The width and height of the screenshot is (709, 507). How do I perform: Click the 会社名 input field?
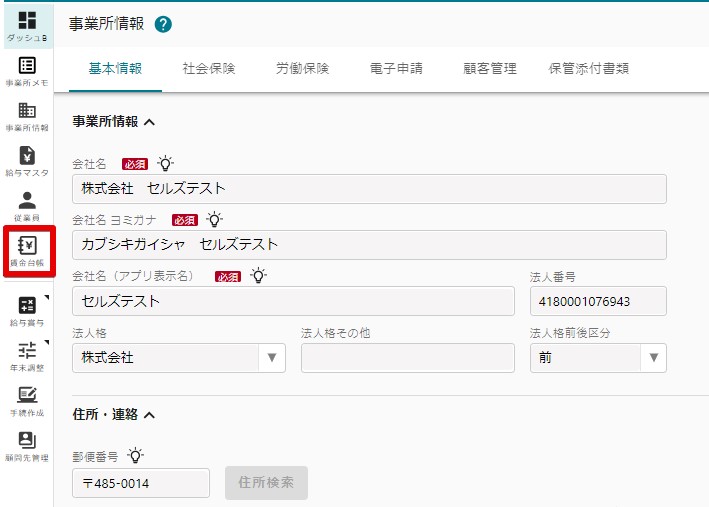tap(369, 189)
